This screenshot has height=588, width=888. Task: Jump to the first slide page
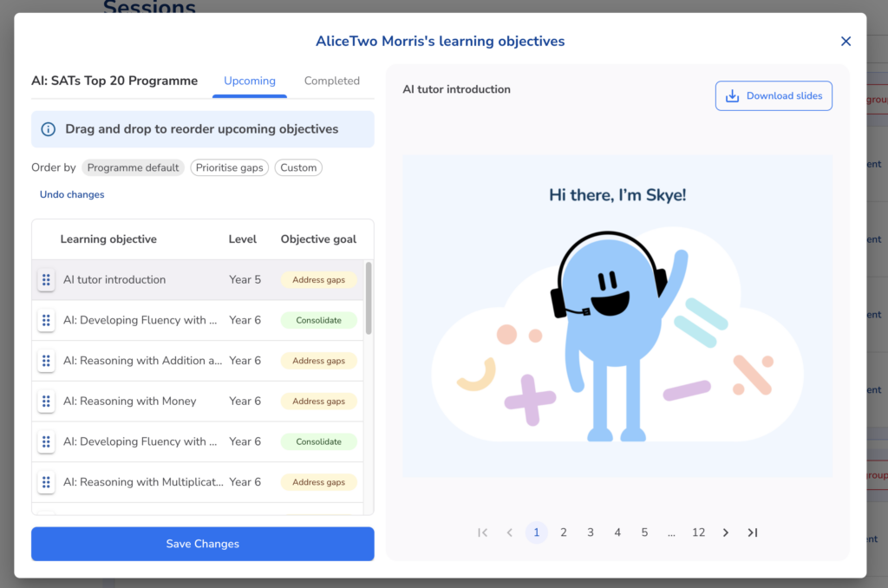coord(483,532)
